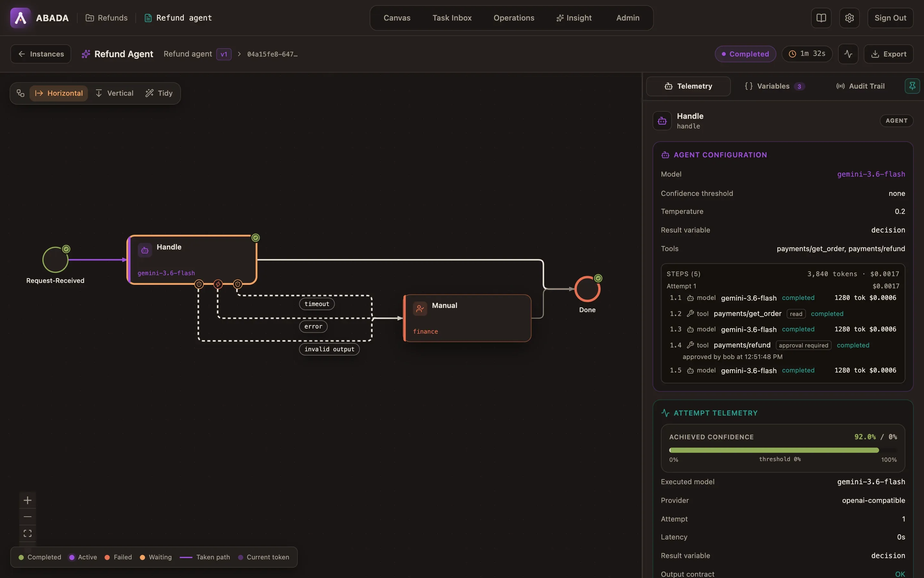Click the v1 version badge
Image resolution: width=924 pixels, height=578 pixels.
[224, 54]
